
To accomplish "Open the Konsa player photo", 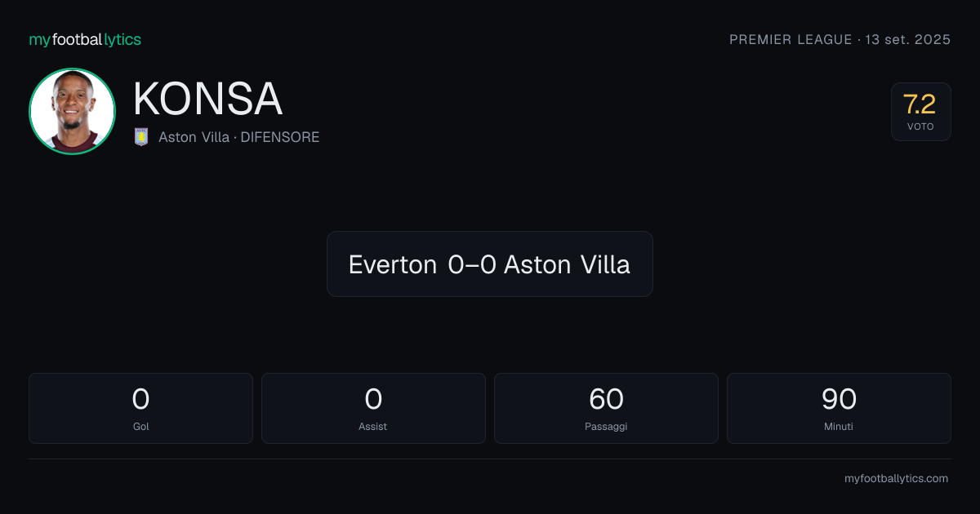I will [x=72, y=111].
